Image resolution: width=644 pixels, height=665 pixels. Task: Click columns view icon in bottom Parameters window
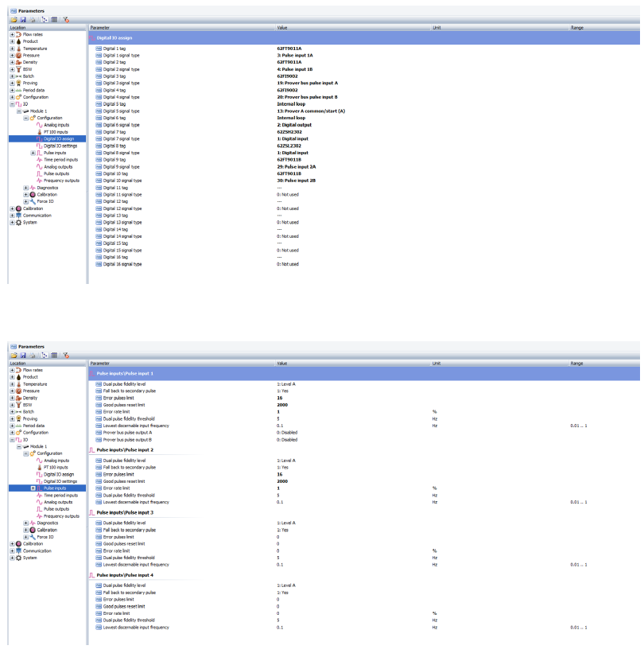point(54,356)
